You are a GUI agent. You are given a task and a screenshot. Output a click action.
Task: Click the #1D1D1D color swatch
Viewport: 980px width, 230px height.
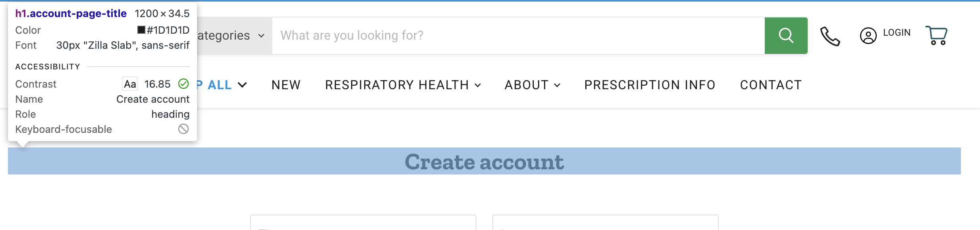click(x=141, y=30)
